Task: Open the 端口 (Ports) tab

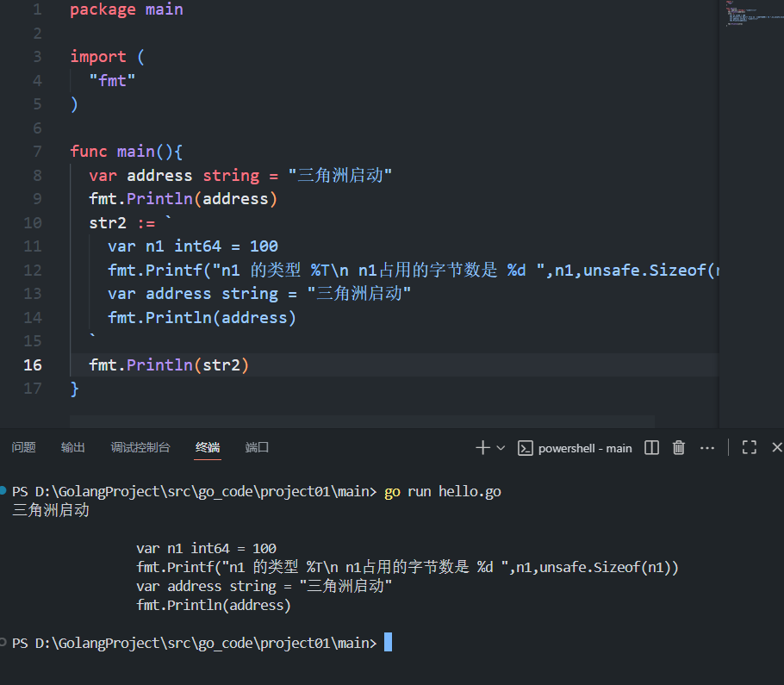Action: tap(257, 447)
